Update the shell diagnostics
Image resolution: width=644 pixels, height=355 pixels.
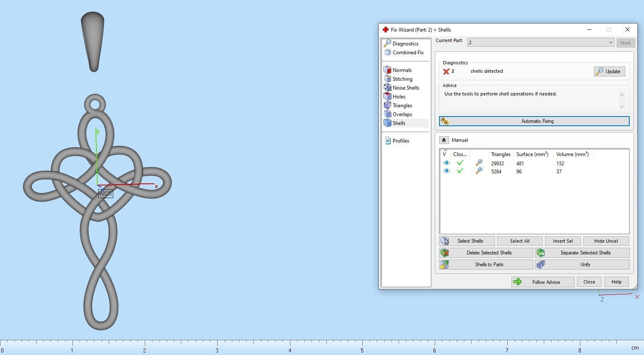click(x=609, y=72)
